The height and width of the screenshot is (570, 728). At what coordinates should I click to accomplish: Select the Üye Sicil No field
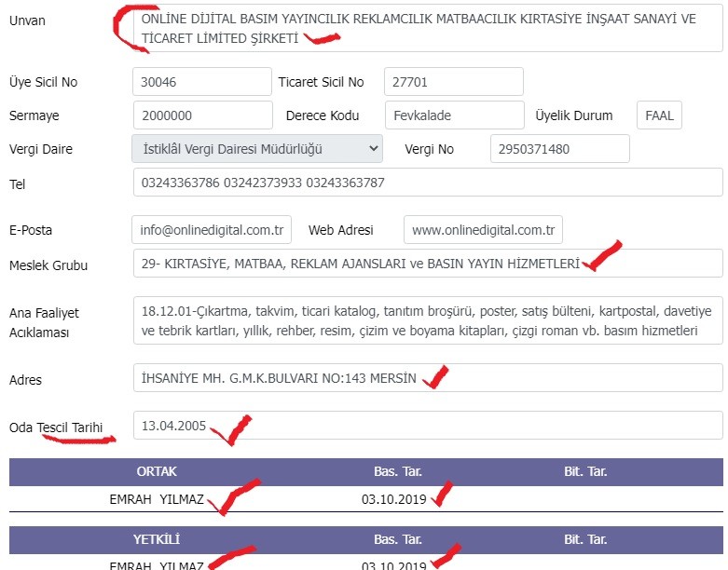[x=201, y=82]
